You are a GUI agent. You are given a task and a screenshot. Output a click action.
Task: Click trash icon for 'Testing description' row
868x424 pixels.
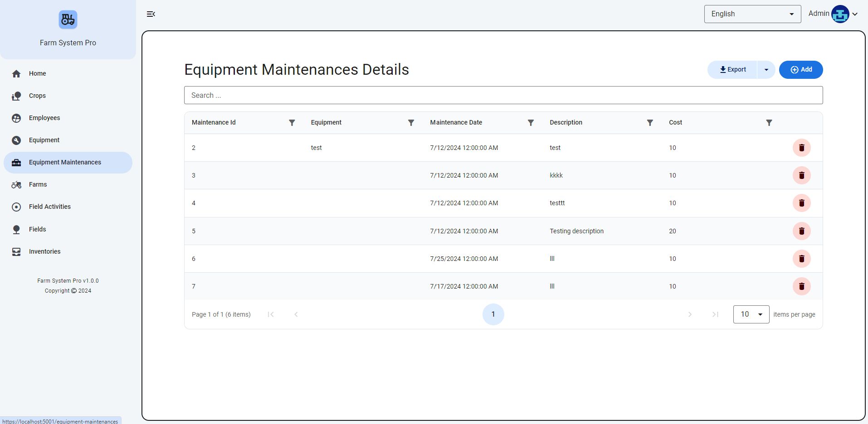pos(801,231)
